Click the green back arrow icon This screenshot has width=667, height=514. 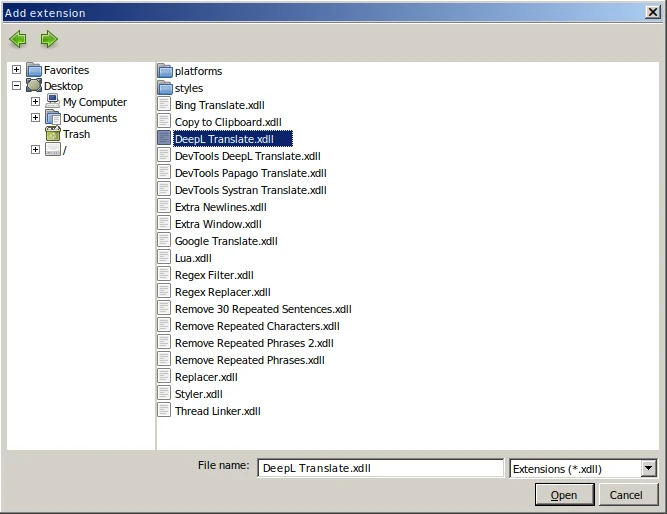[x=18, y=40]
